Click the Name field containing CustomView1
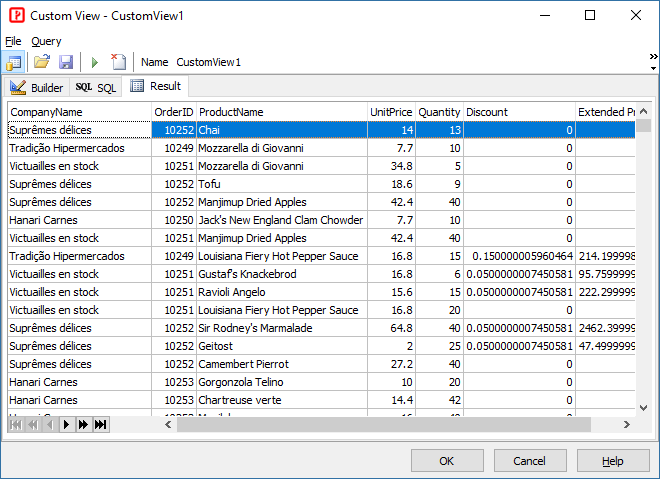660x479 pixels. tap(209, 62)
